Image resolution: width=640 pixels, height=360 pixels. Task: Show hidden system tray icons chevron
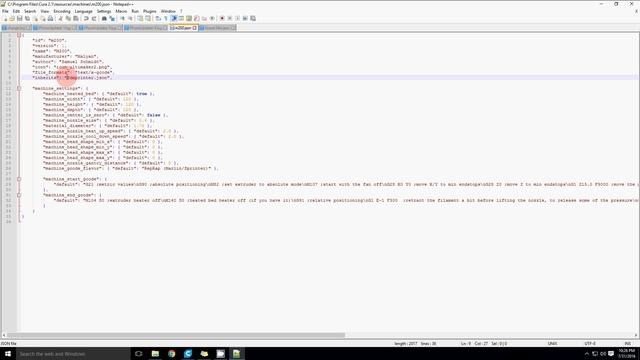tap(587, 353)
